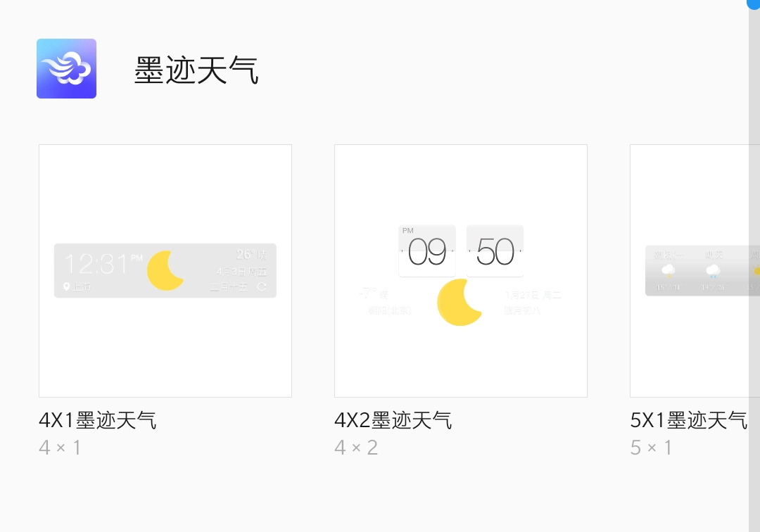Click the first thunderstorm icon in 5X1 widget
Viewport: 760px width, 532px height.
[668, 270]
